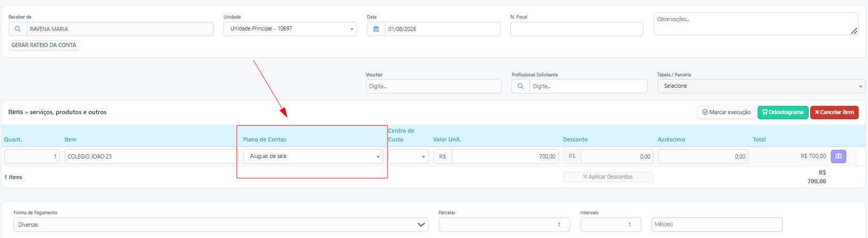Expand the Plano de Contas Aluguel de sala dropdown
The image size is (868, 238).
point(313,156)
